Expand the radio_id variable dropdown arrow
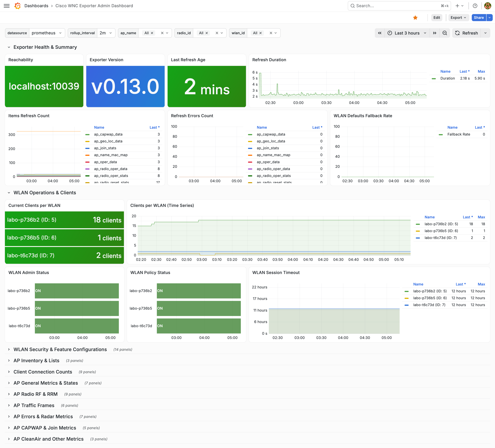Image resolution: width=495 pixels, height=448 pixels. click(222, 33)
